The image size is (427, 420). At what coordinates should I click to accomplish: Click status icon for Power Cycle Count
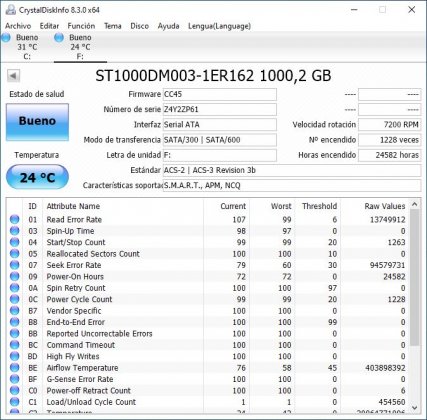click(x=14, y=299)
